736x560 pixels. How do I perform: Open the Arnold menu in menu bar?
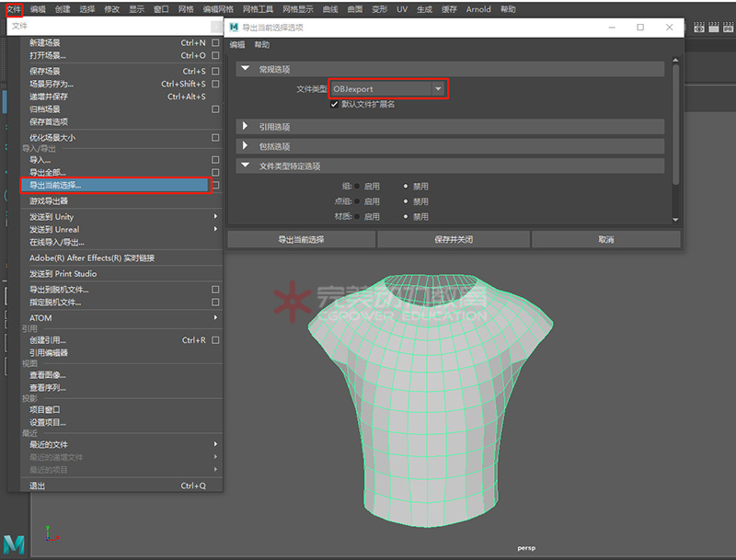coord(478,8)
